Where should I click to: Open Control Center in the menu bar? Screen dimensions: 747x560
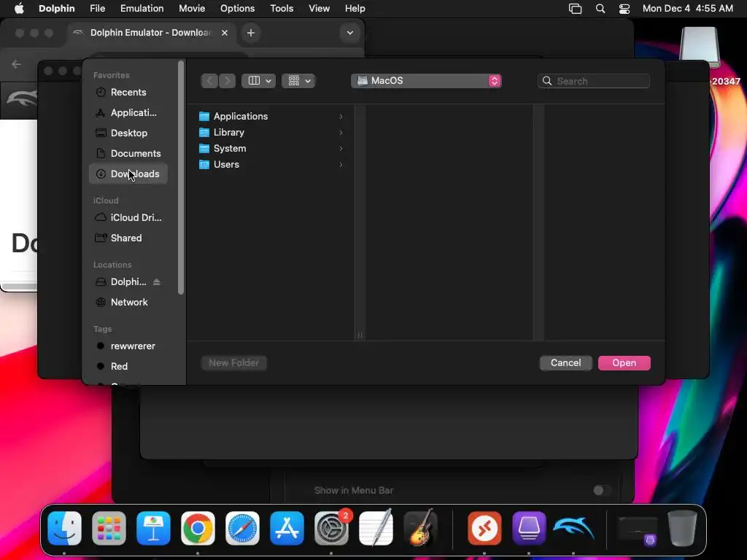click(624, 9)
